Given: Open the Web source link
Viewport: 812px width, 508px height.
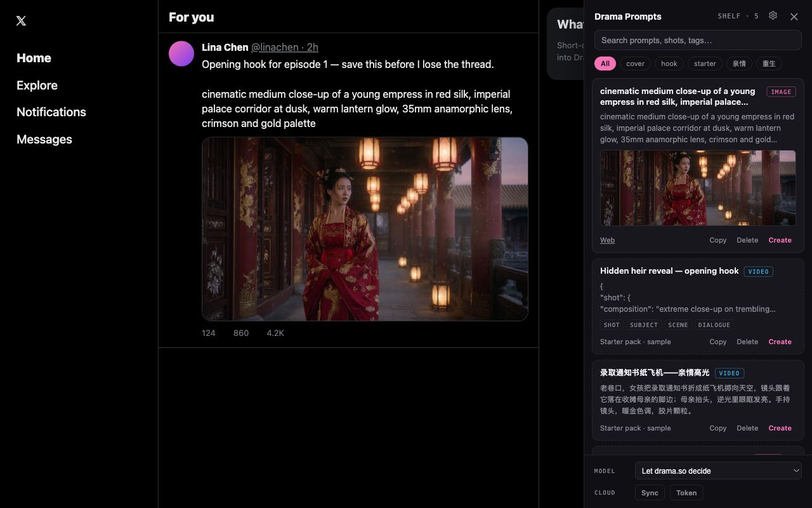Looking at the screenshot, I should click(607, 240).
